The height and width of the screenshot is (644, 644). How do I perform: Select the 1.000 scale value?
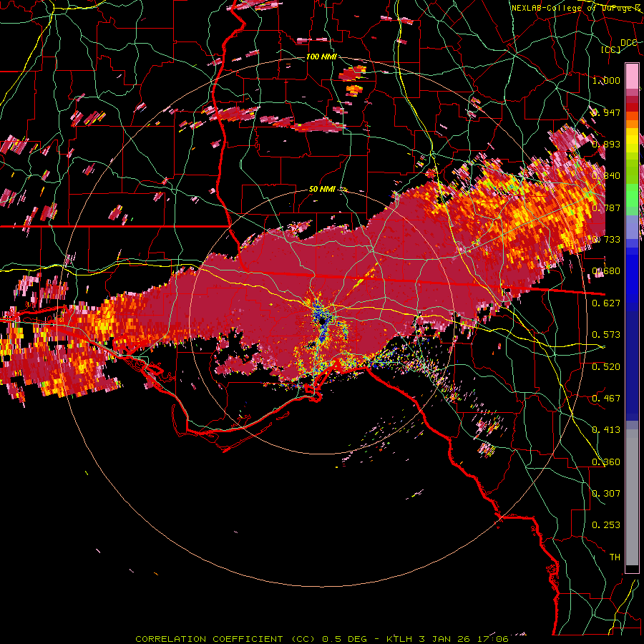point(606,80)
